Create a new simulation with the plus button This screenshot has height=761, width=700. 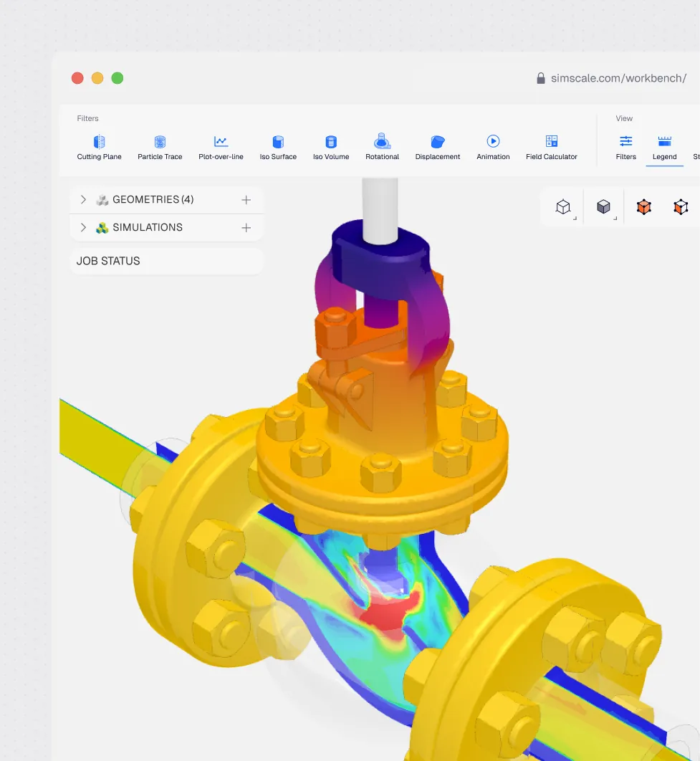(x=246, y=228)
